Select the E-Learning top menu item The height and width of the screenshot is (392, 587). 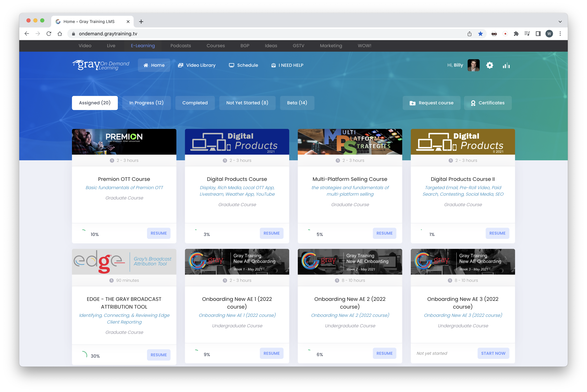click(143, 46)
